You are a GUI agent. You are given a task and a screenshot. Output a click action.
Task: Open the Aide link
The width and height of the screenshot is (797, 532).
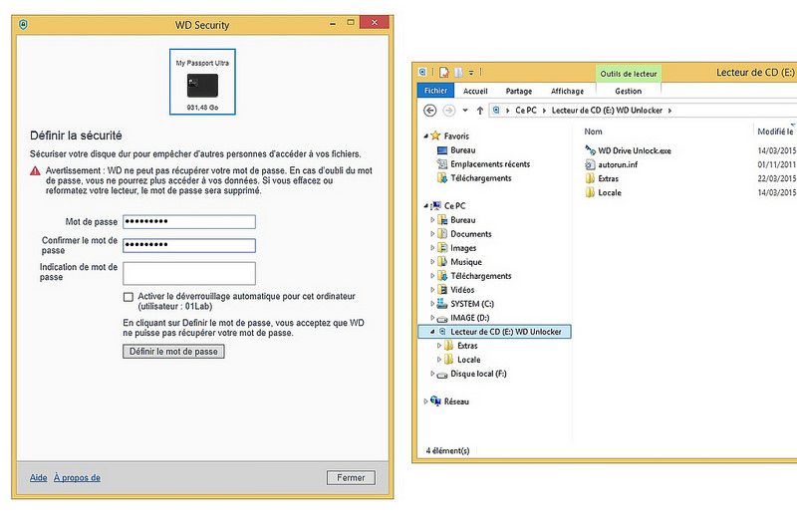pos(38,477)
